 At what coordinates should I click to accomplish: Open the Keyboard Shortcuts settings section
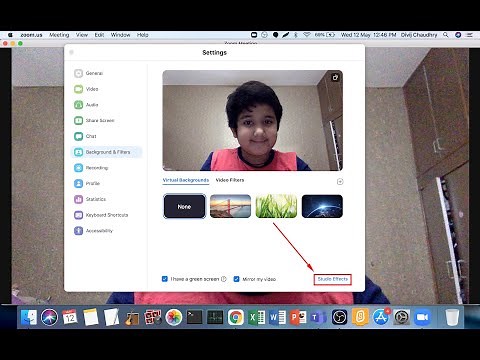pyautogui.click(x=101, y=215)
